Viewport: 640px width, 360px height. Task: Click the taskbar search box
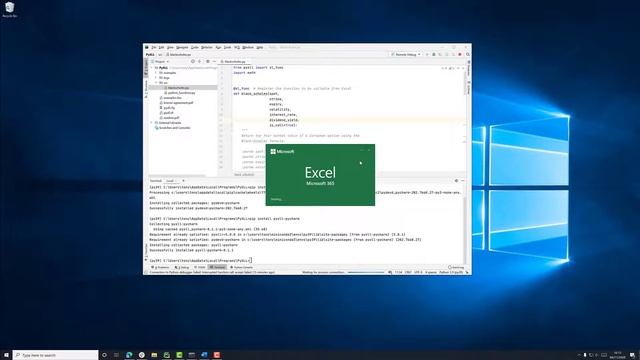pos(56,355)
